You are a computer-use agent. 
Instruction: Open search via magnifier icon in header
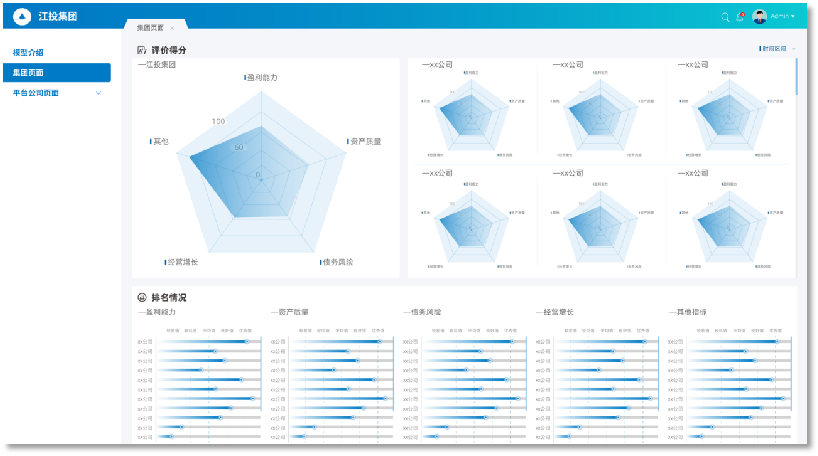click(x=725, y=17)
